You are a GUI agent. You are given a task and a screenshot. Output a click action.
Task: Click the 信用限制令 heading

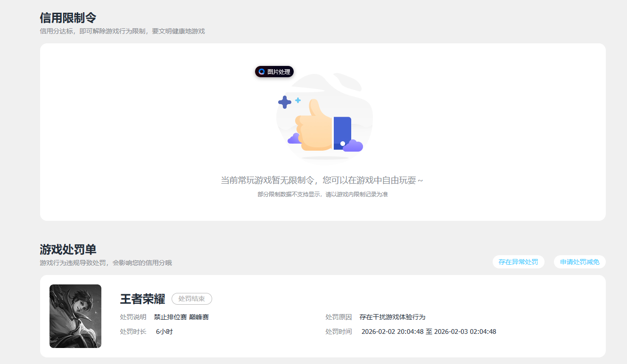pos(68,18)
